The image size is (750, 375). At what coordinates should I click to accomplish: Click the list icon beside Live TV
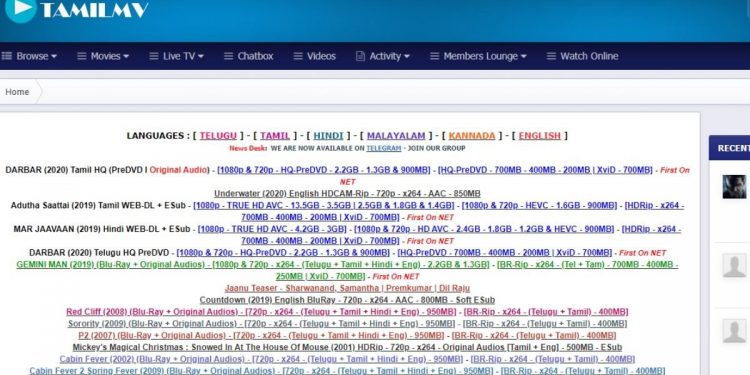pyautogui.click(x=154, y=56)
